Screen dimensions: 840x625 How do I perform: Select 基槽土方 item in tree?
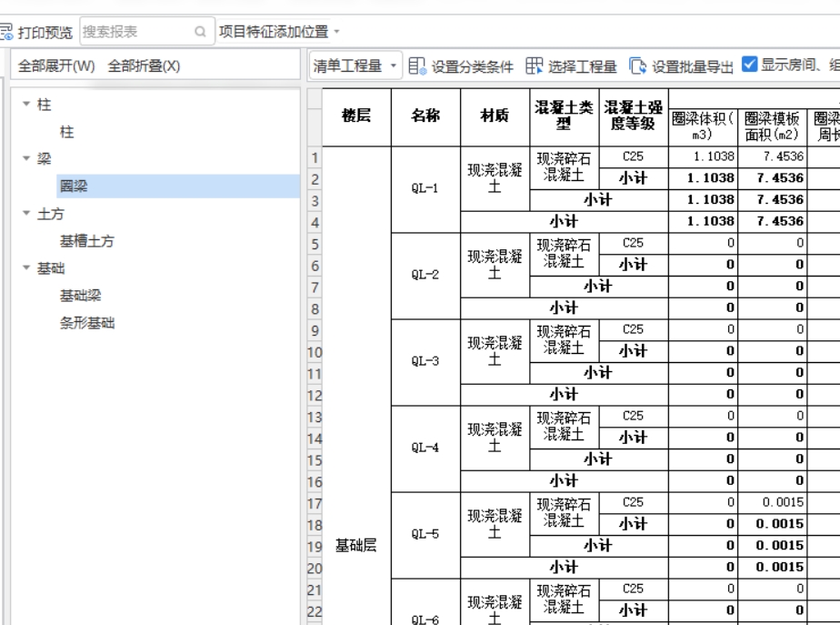(x=86, y=241)
